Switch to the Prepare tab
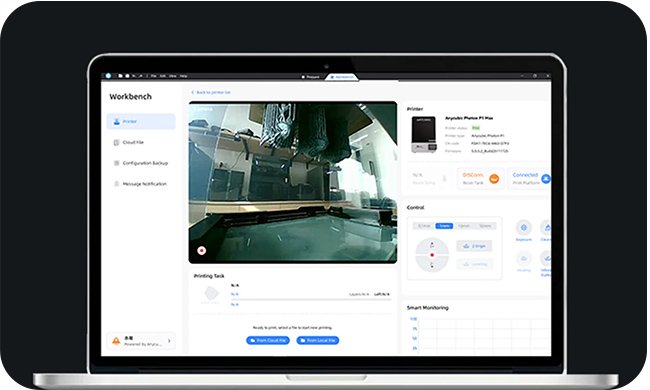 (310, 77)
